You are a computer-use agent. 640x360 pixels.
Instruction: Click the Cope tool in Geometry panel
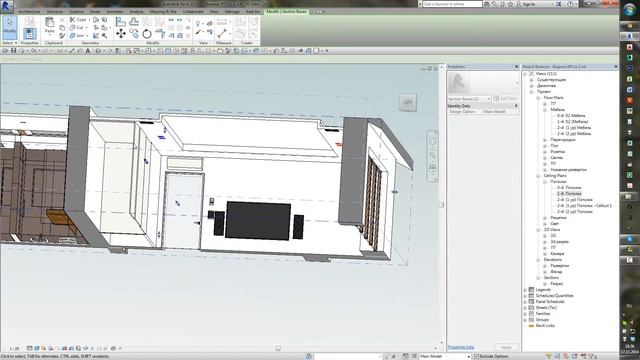pos(78,20)
